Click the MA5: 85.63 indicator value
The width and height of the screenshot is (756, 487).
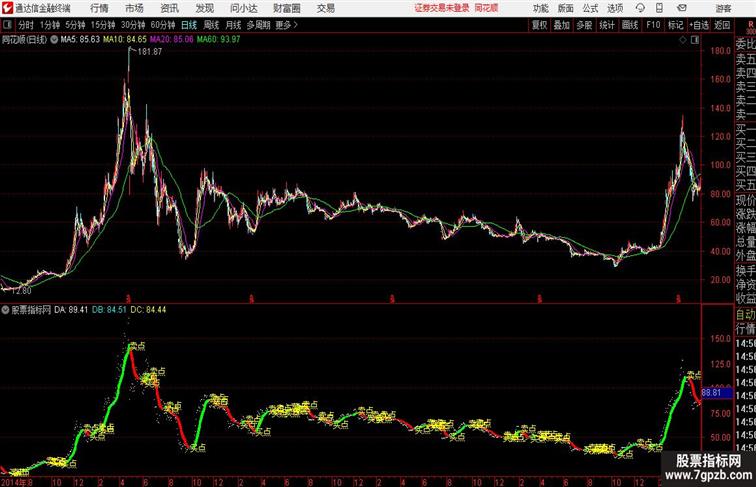click(x=80, y=40)
